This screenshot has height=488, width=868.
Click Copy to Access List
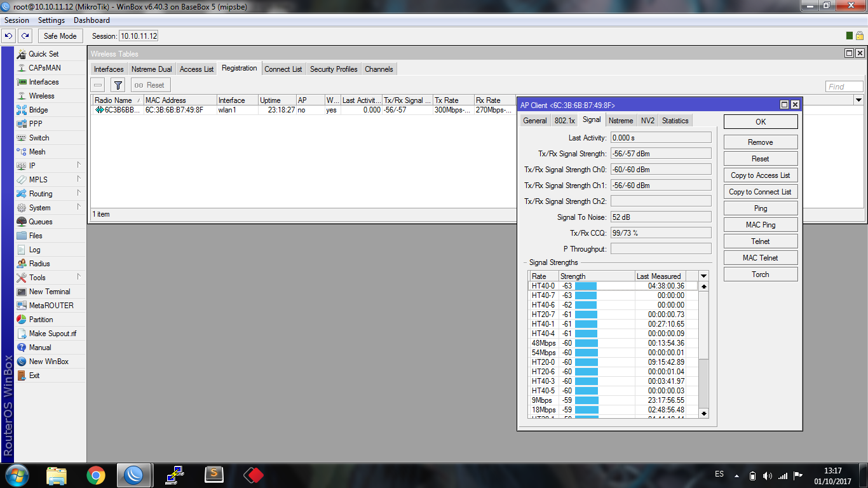point(761,175)
